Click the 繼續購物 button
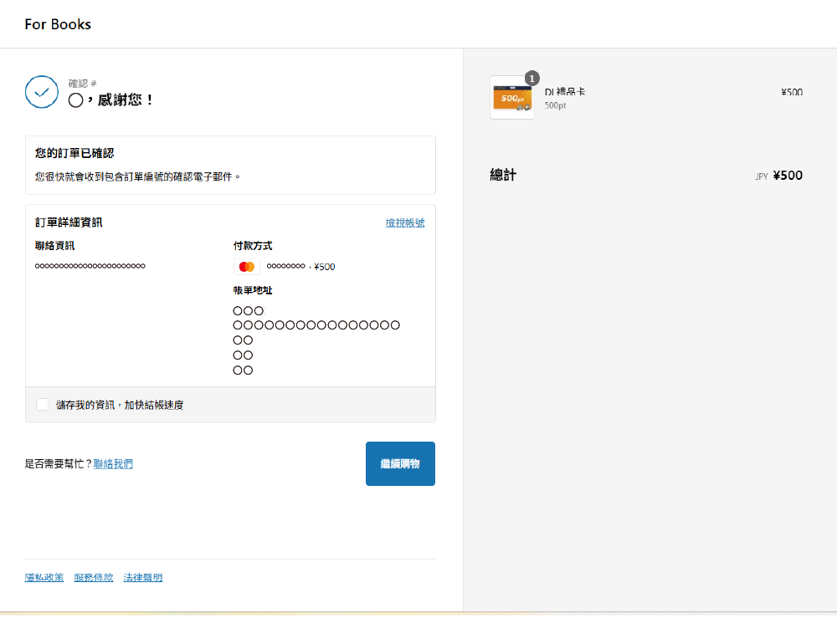Image resolution: width=837 pixels, height=644 pixels. pyautogui.click(x=400, y=463)
